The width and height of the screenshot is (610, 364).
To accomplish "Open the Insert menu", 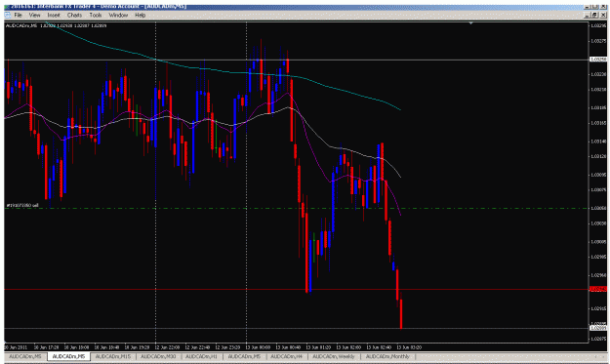I will click(x=54, y=16).
